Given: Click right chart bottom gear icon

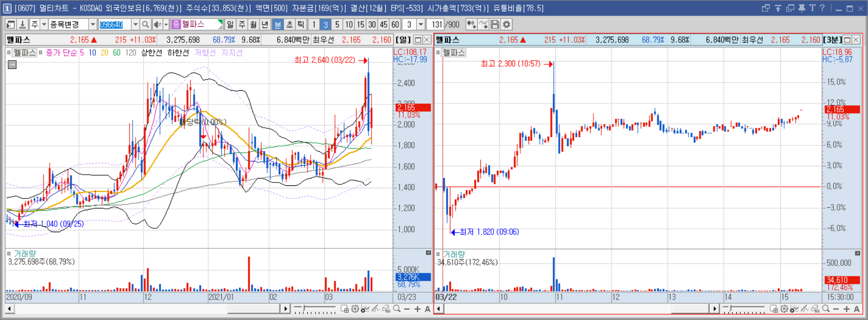Looking at the screenshot, I should 784,309.
